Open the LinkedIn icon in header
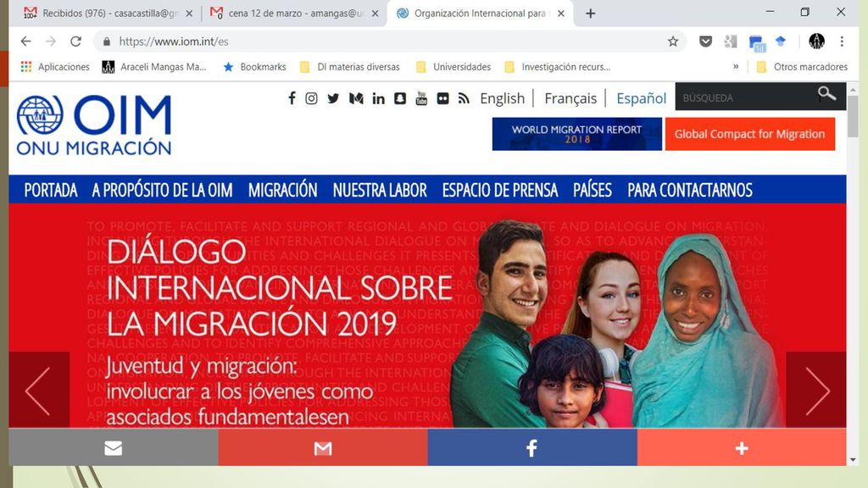 pyautogui.click(x=378, y=98)
